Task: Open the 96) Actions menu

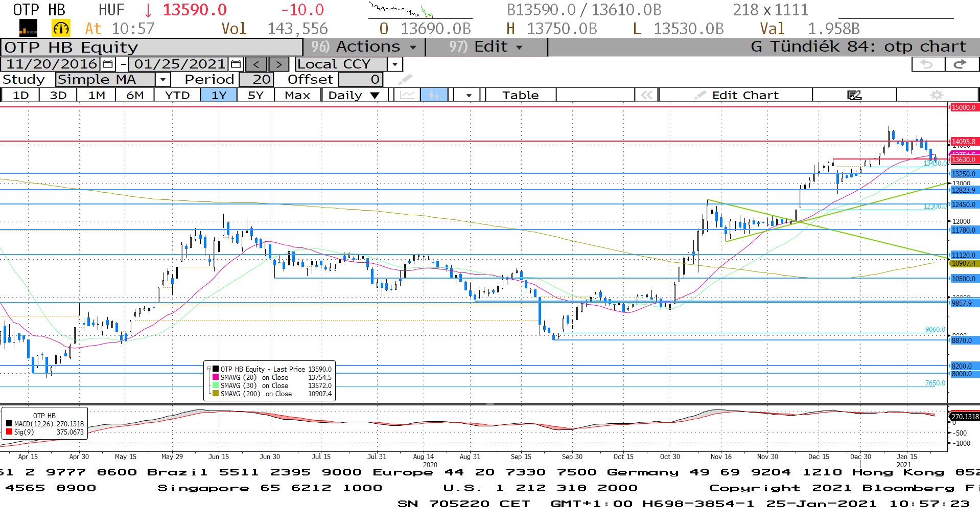Action: point(364,47)
